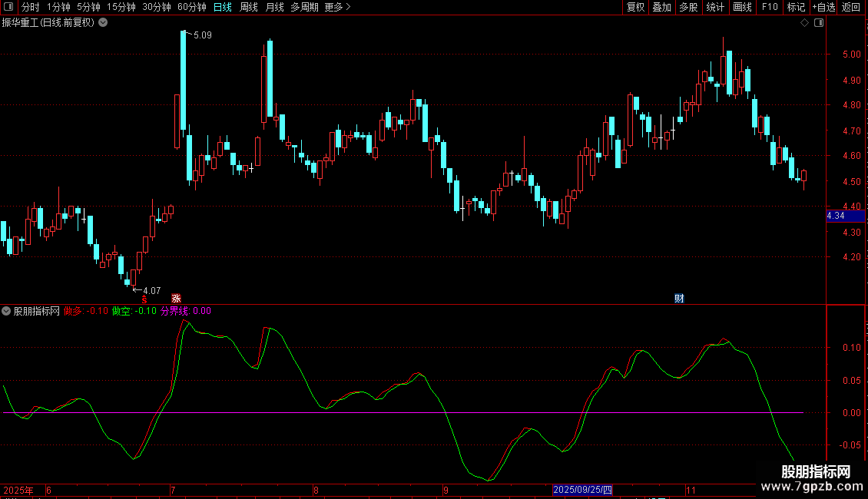This screenshot has height=499, width=868.
Task: Expand 更多 period options
Action: click(338, 7)
